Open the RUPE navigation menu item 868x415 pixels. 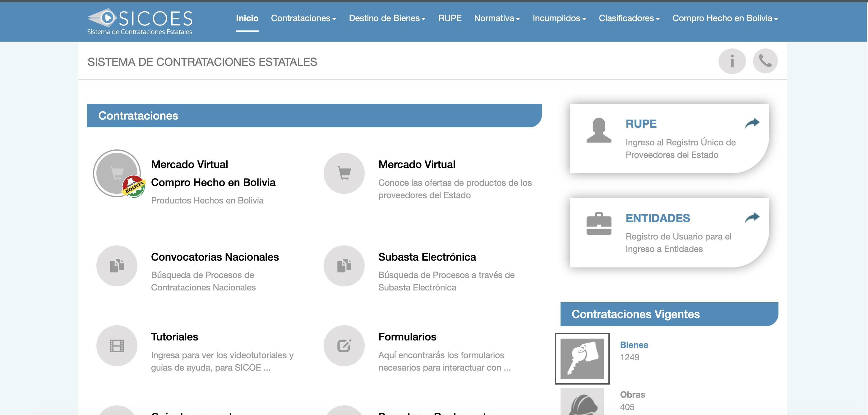[x=450, y=18]
